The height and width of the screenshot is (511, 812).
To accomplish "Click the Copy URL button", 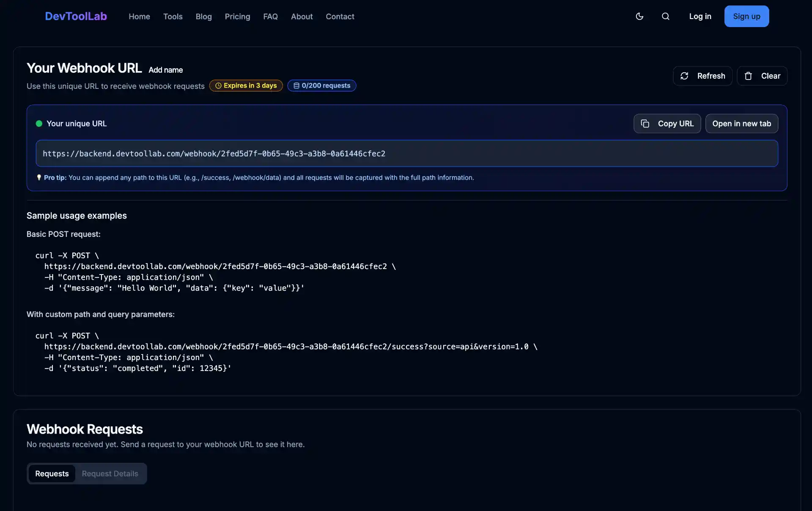I will point(667,124).
